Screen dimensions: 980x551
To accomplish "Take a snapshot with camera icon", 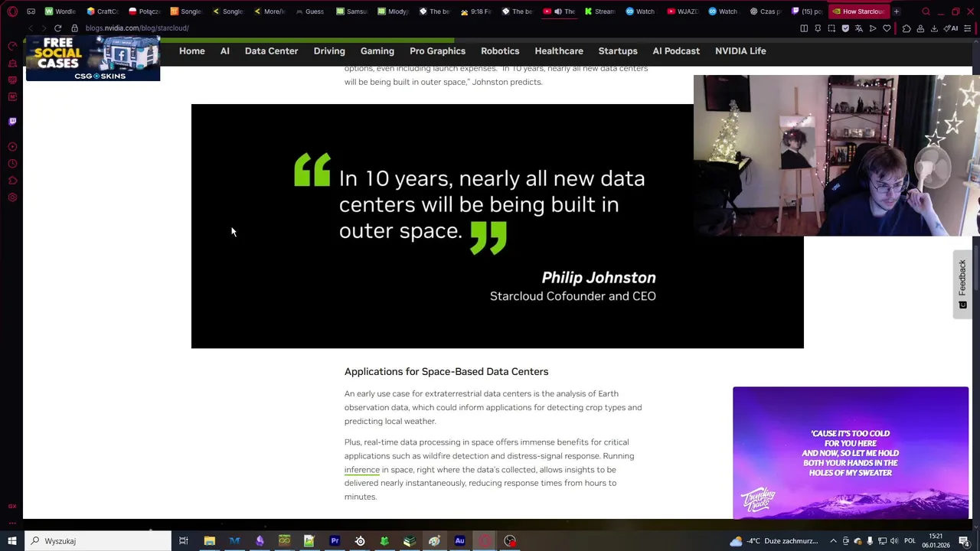I will pos(831,28).
